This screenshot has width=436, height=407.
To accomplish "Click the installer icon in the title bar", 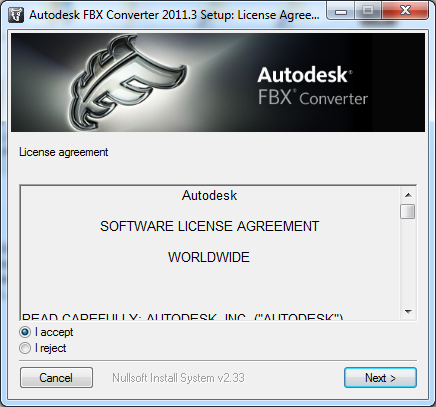I will (16, 14).
